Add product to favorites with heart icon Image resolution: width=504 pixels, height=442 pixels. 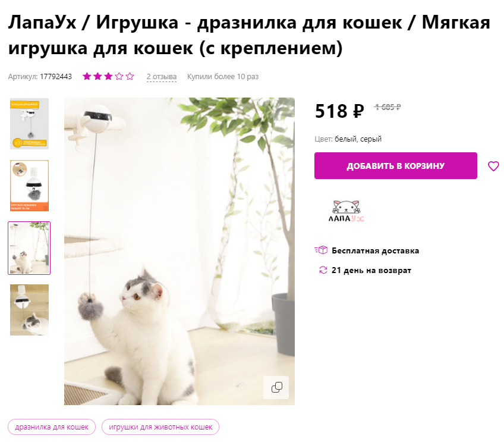(493, 166)
